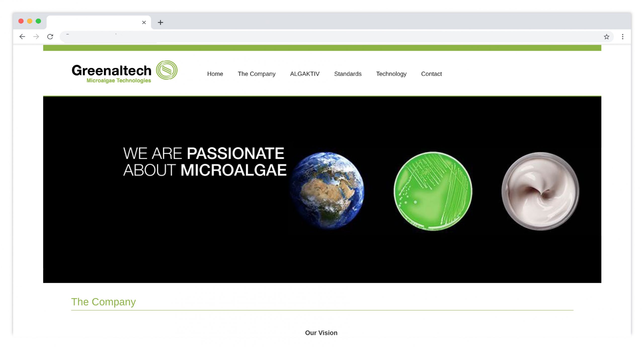This screenshot has height=347, width=644.
Task: Close the current browser tab
Action: click(144, 22)
